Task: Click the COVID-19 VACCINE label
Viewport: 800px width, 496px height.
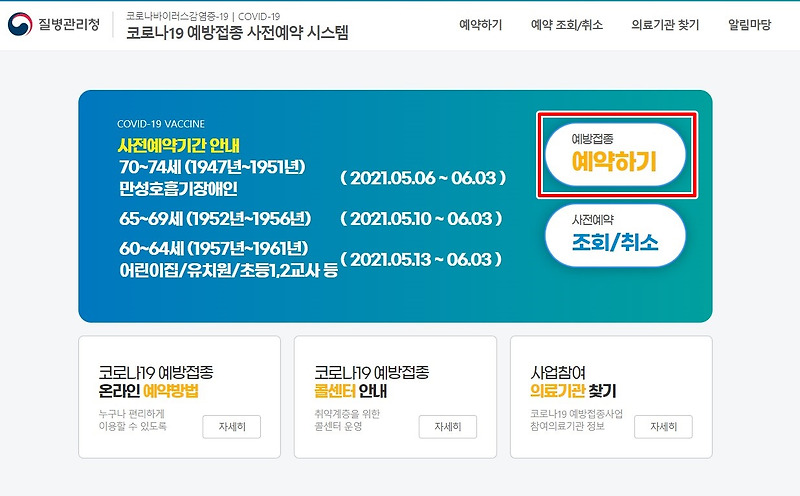Action: 161,124
